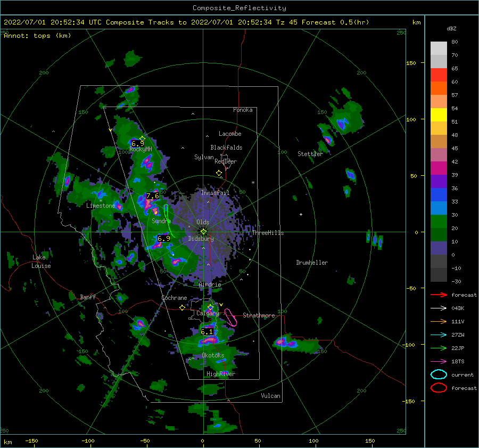Click the Composite_Reflectivity title
The image size is (479, 448).
[x=240, y=8]
